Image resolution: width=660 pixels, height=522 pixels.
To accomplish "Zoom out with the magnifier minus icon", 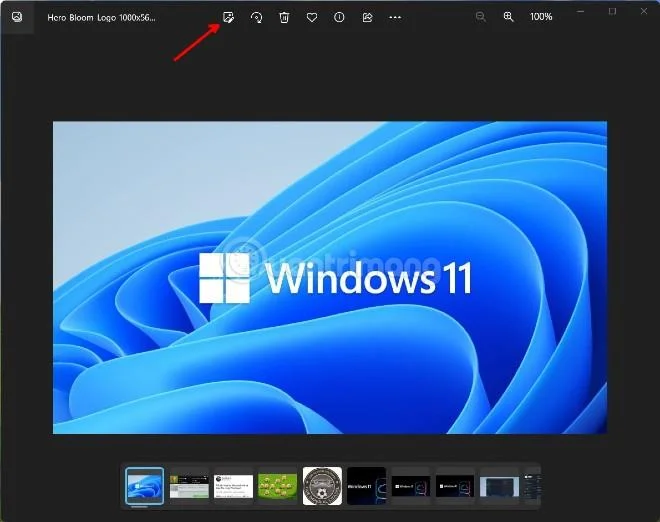I will 481,17.
